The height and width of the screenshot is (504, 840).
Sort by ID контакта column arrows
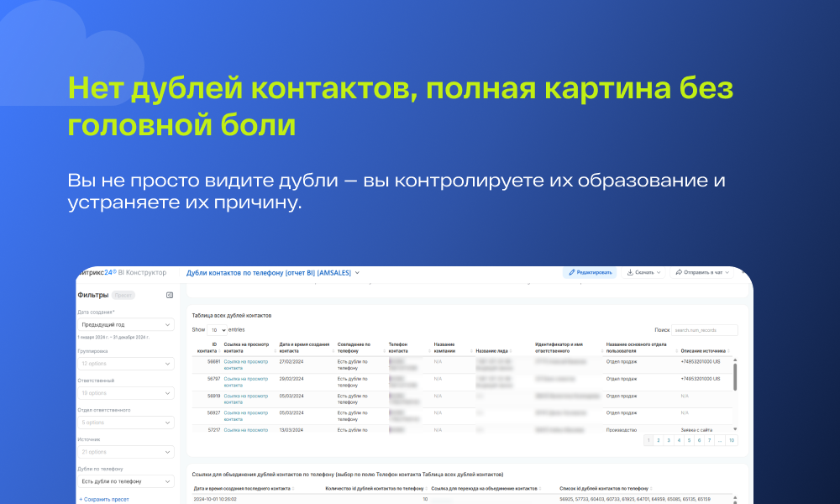[219, 351]
